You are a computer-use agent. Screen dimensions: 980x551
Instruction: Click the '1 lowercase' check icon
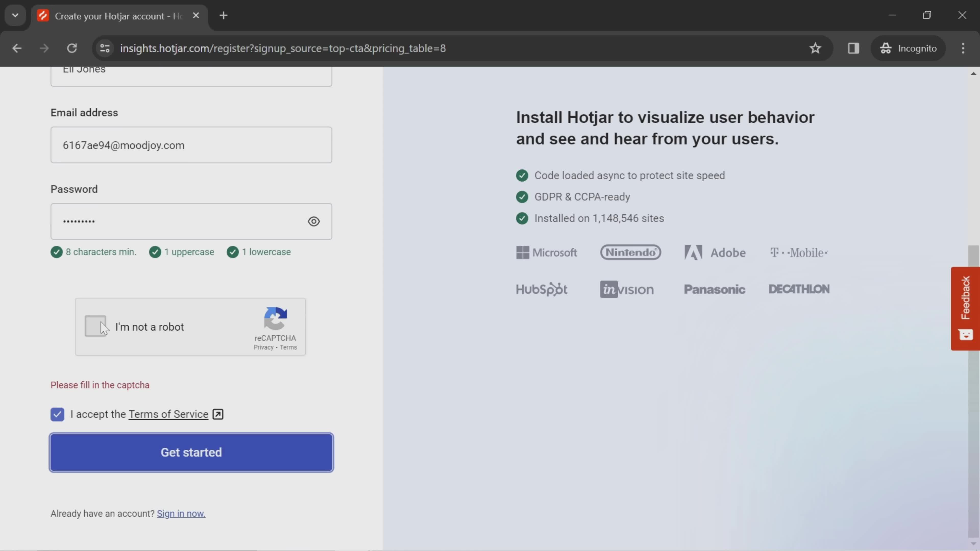(232, 252)
